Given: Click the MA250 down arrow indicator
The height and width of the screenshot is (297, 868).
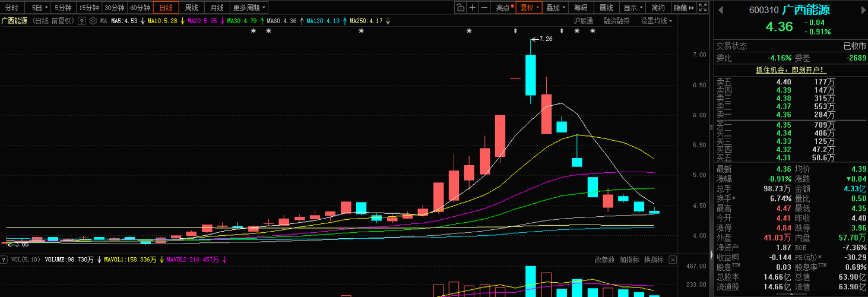Looking at the screenshot, I should point(388,21).
